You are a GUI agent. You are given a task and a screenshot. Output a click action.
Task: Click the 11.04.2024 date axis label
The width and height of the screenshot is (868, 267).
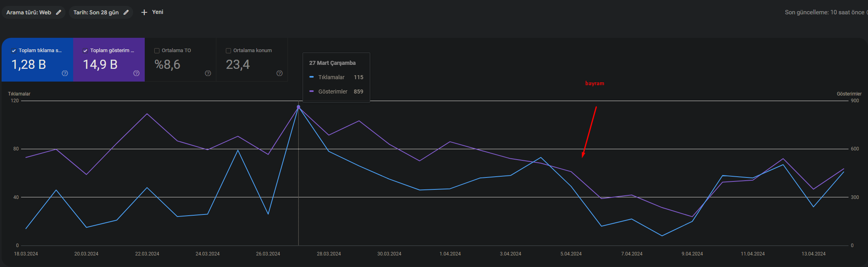753,254
